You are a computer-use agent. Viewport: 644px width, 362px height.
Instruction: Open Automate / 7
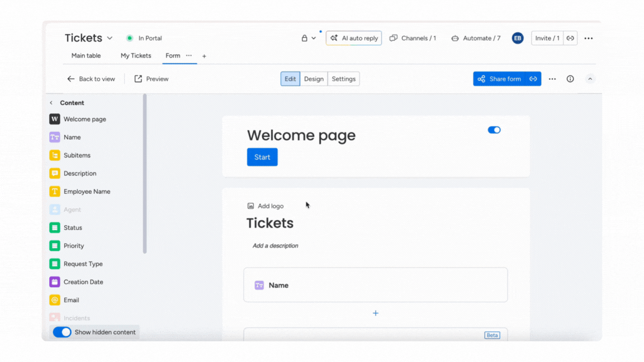tap(476, 38)
